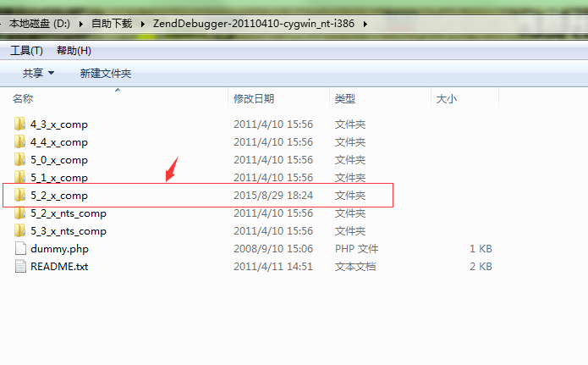The height and width of the screenshot is (365, 588).
Task: Click the 2011/4/11 14:51 date cell
Action: 273,266
